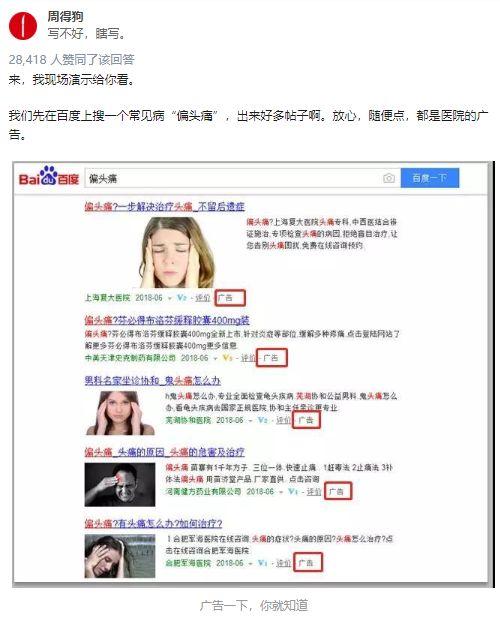Expand dropdown arrow beside 芜湖协和医院 date

250,421
